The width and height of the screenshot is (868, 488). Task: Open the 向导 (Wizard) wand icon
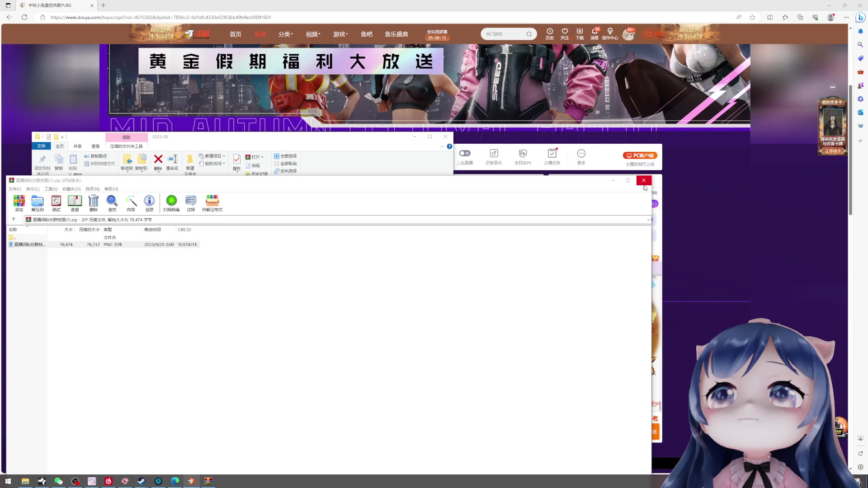point(131,203)
